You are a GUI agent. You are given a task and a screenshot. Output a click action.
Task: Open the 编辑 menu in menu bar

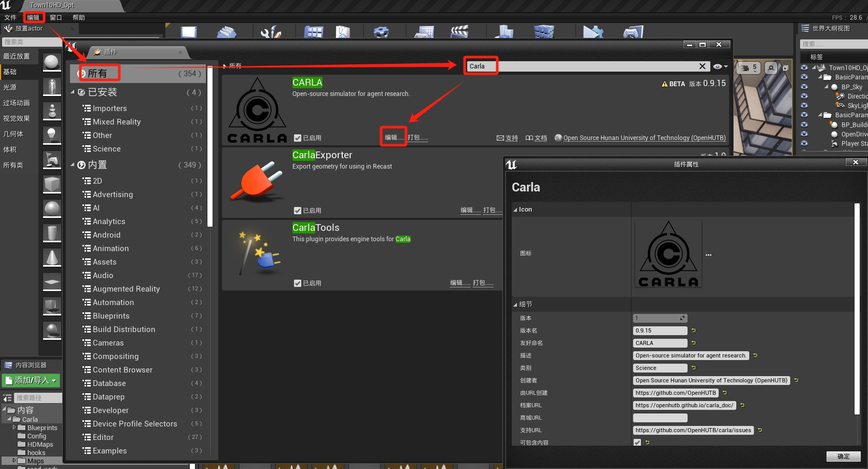click(x=33, y=18)
